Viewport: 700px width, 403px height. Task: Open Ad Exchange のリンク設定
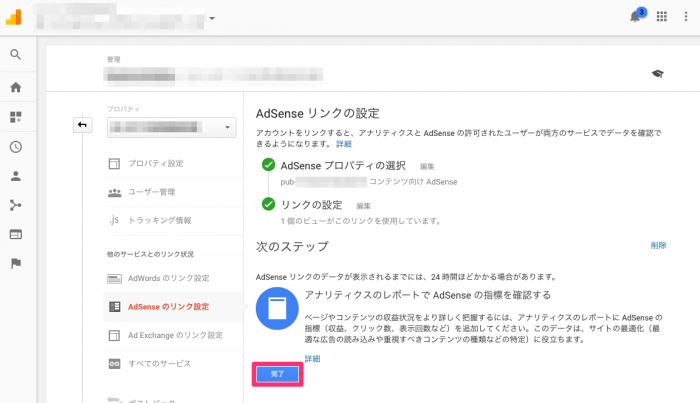point(173,335)
